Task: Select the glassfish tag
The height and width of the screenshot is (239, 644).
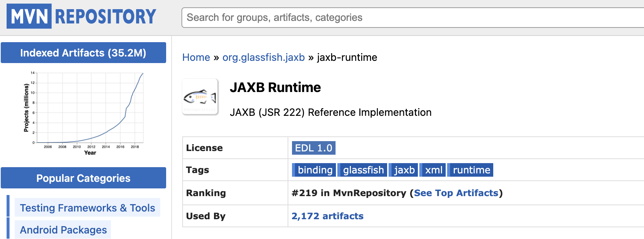Action: (362, 170)
